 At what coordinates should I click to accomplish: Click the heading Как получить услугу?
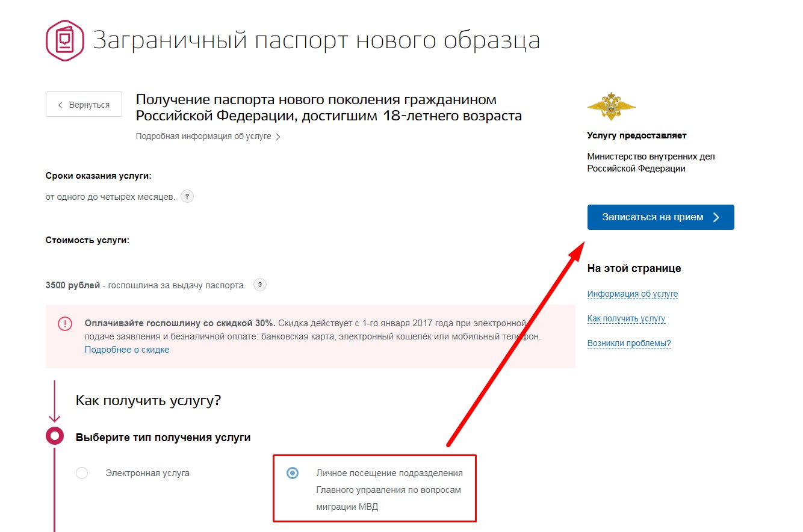[148, 400]
